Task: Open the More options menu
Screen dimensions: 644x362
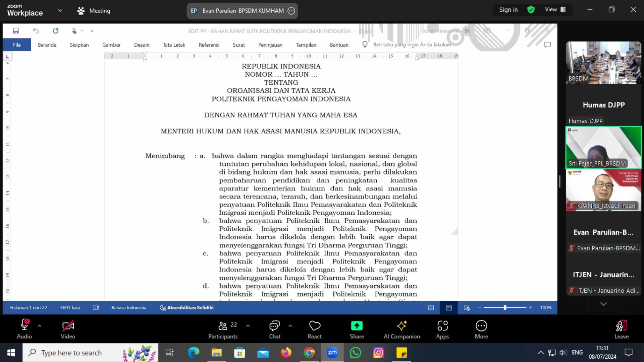Action: [x=481, y=329]
